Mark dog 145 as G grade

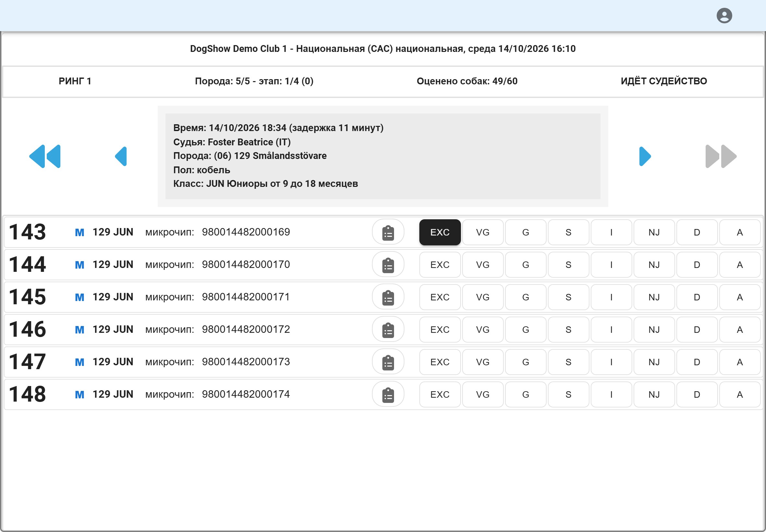point(525,297)
